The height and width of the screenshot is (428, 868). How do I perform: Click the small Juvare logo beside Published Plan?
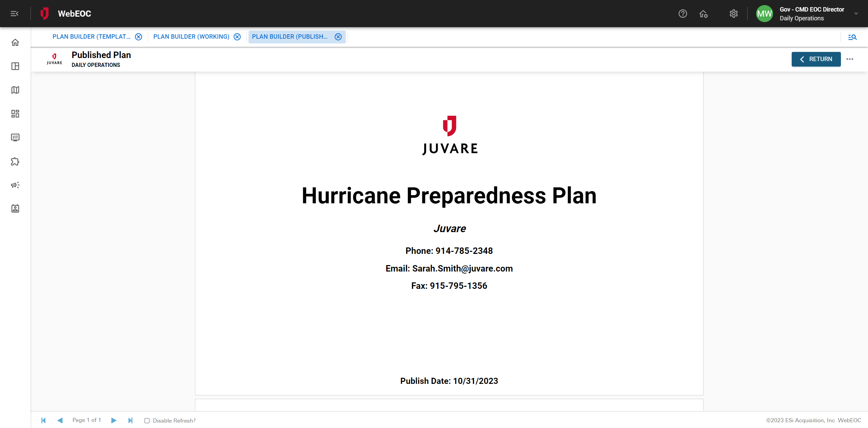54,59
